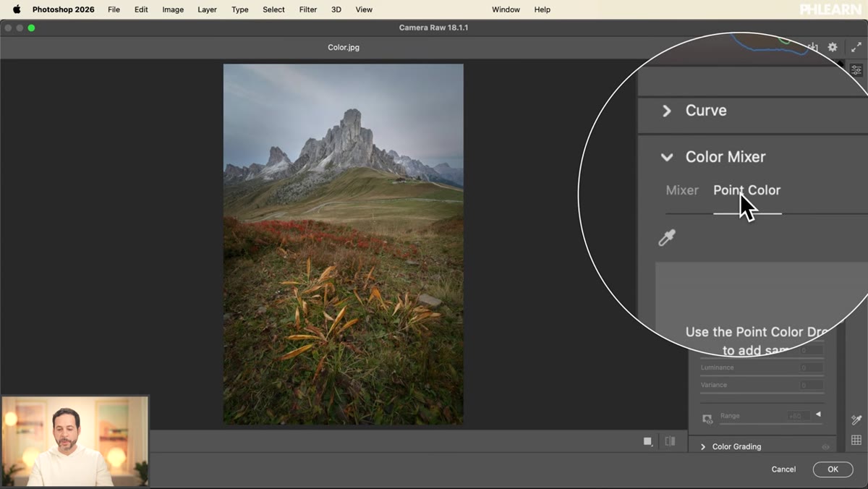
Task: Open the Window menu
Action: coord(506,9)
